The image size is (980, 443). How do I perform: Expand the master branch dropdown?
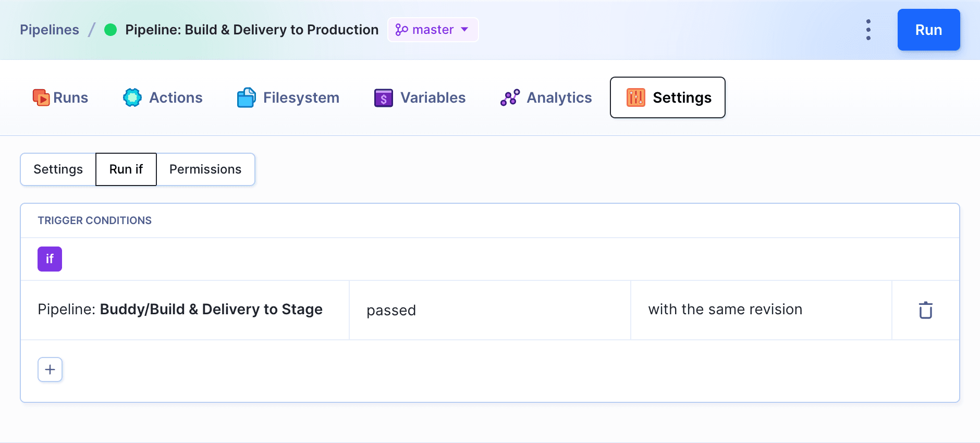pyautogui.click(x=433, y=30)
